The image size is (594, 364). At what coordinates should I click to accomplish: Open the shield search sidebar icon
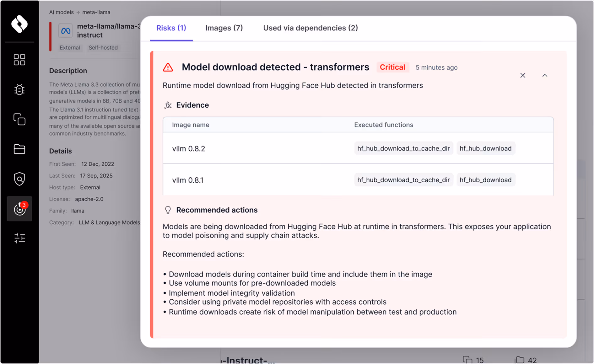click(x=19, y=179)
